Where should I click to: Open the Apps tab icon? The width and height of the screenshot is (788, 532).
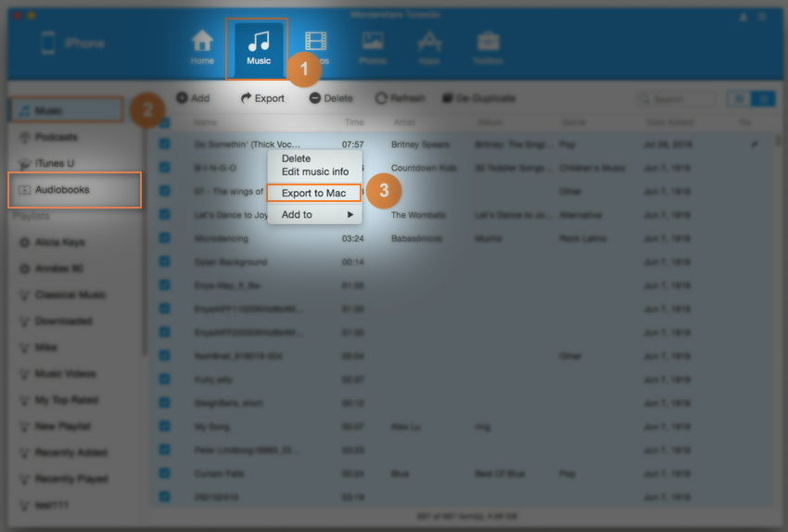pyautogui.click(x=428, y=42)
